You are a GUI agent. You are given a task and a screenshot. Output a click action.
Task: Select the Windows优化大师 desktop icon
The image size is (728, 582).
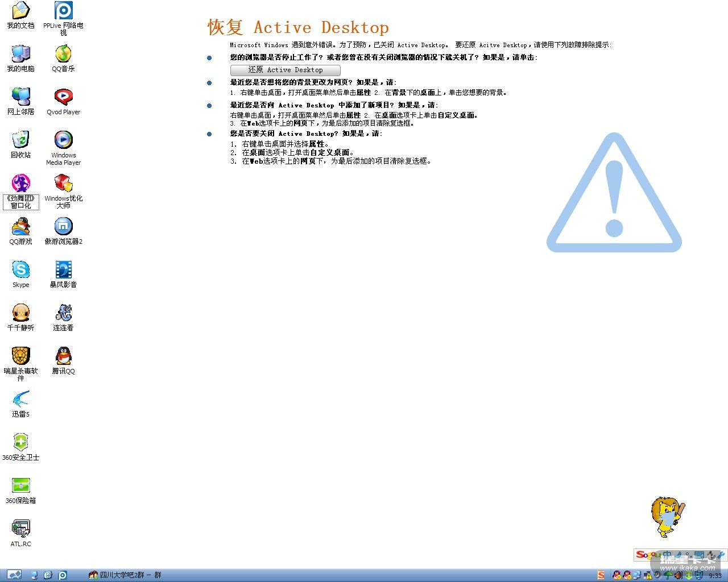[x=63, y=192]
